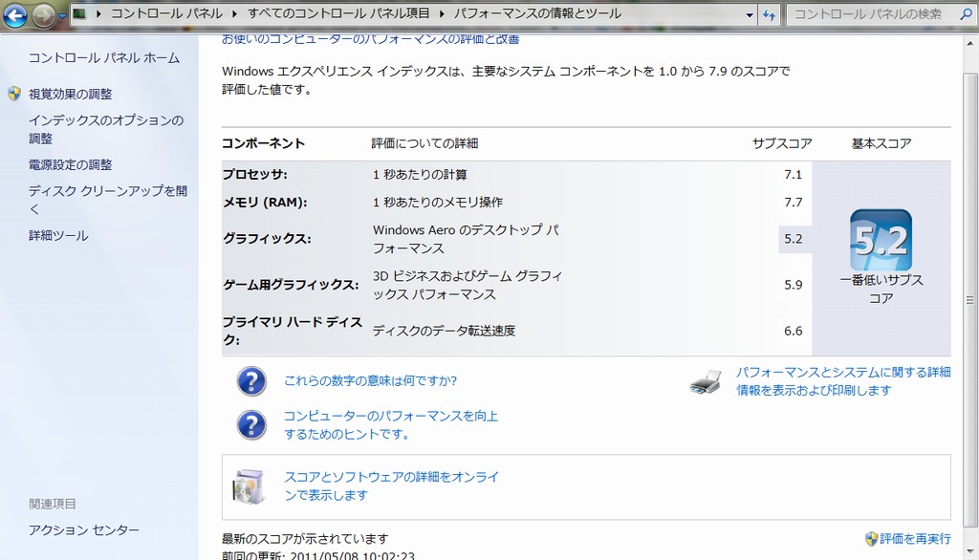Open the address bar history dropdown
Image resolution: width=979 pixels, height=560 pixels.
(x=750, y=15)
